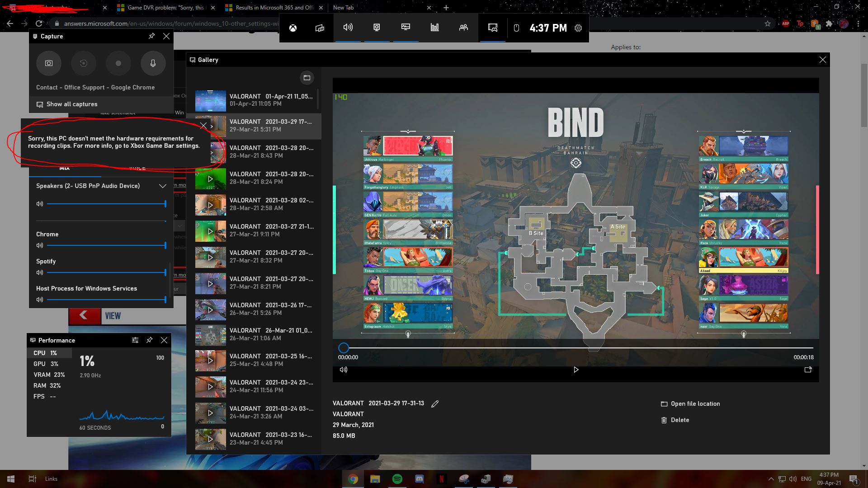Play the selected Gallery video
This screenshot has height=488, width=868.
click(x=576, y=370)
